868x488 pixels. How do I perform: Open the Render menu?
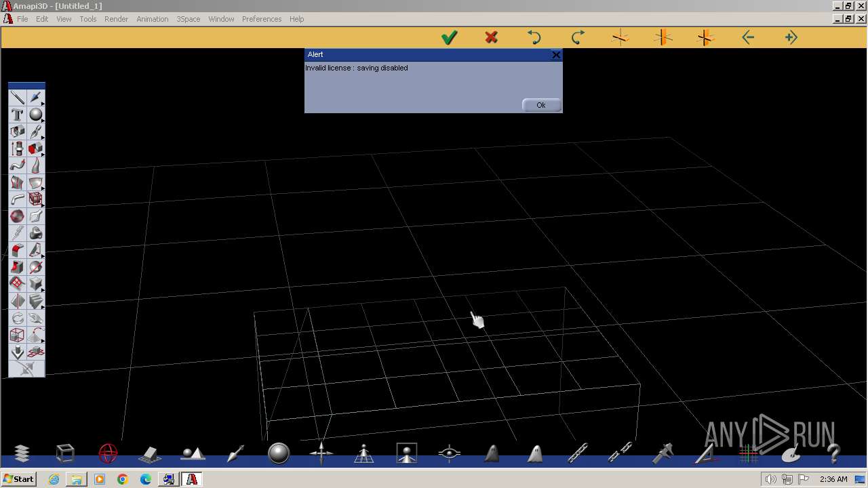116,19
